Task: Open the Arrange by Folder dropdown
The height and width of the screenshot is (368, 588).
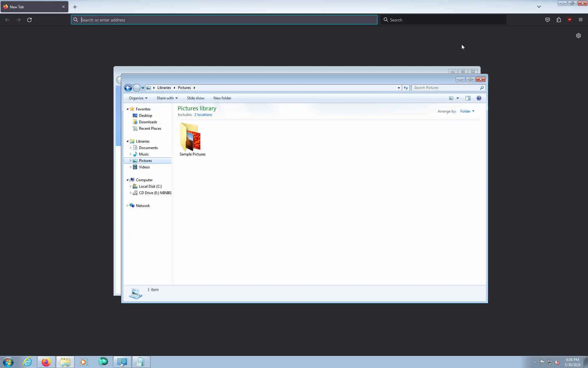Action: click(x=467, y=111)
